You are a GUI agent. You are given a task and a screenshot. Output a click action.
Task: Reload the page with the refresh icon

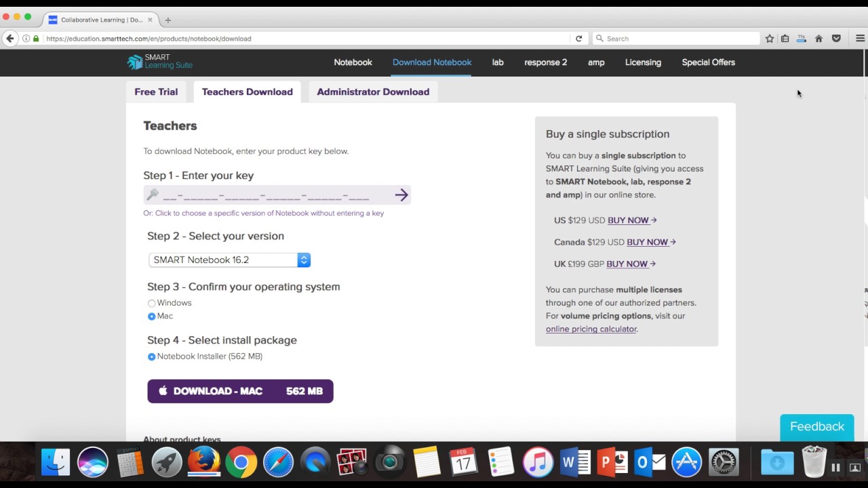(x=578, y=39)
